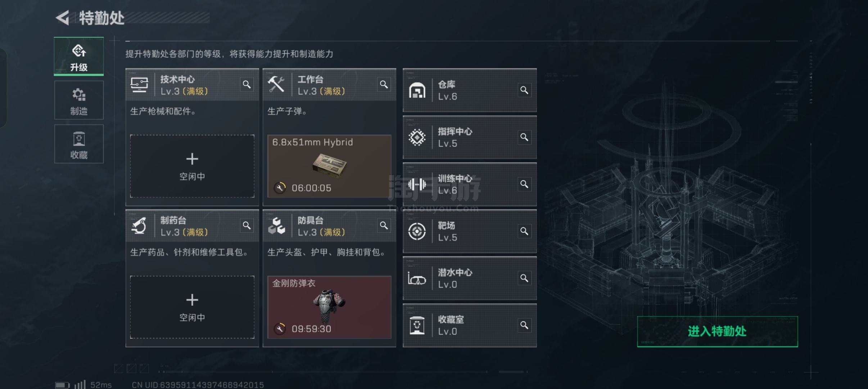Open magnifier details for 防具台
Screen dimensions: 868x389
[384, 225]
